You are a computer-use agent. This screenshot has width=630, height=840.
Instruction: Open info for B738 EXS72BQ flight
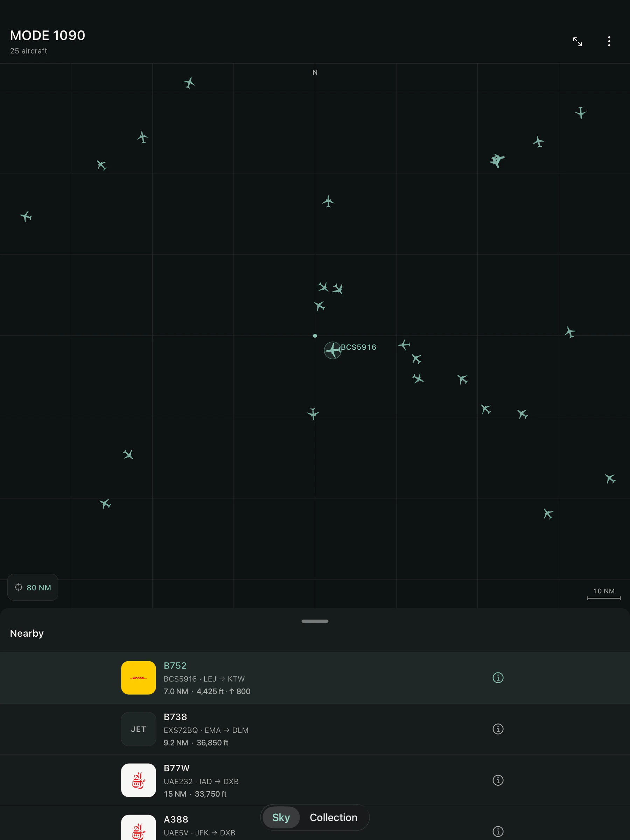498,729
